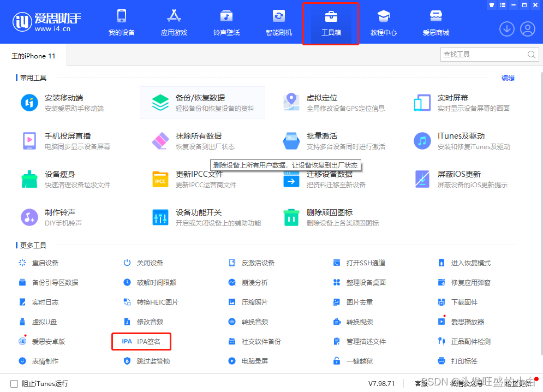The image size is (543, 392).
Task: Open 压缩照片 tool
Action: (248, 302)
